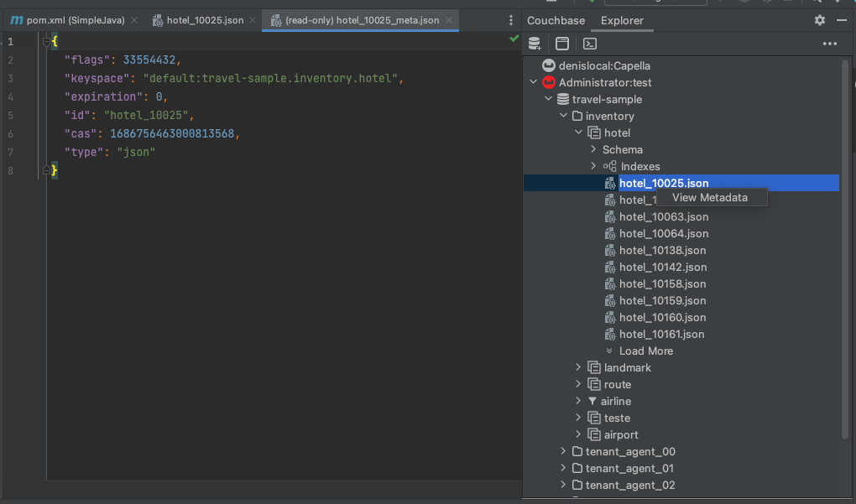856x504 pixels.
Task: Collapse the JSON object at line 1 fold marker
Action: (x=46, y=41)
